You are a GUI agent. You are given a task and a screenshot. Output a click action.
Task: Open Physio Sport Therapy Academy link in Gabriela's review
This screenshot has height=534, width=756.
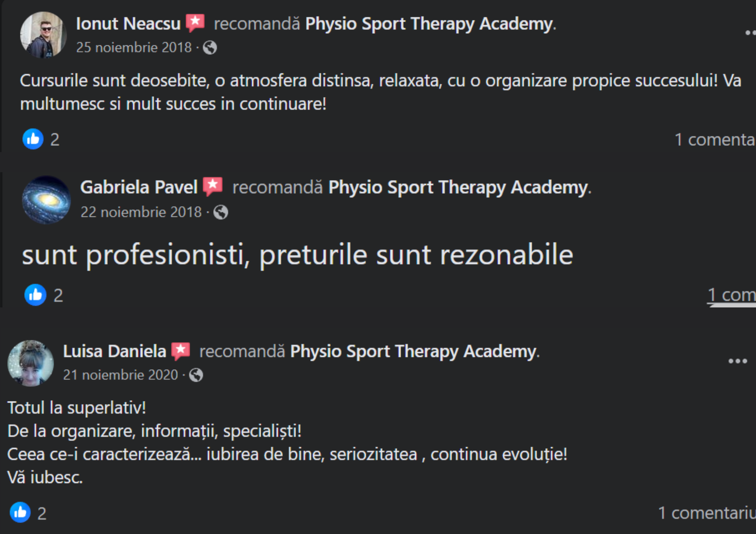(x=459, y=187)
